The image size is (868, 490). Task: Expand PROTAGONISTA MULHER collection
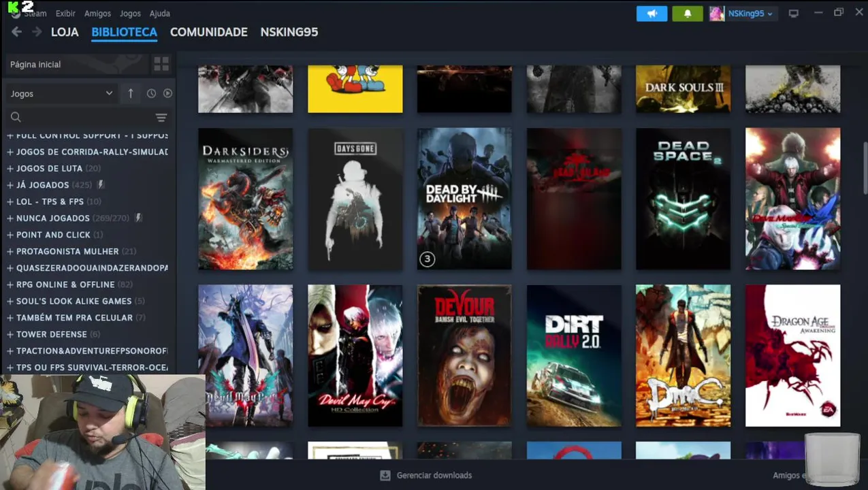(10, 251)
